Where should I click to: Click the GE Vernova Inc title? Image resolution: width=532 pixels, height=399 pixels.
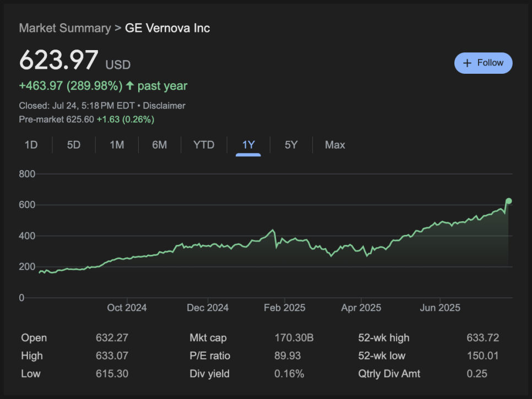click(x=167, y=28)
